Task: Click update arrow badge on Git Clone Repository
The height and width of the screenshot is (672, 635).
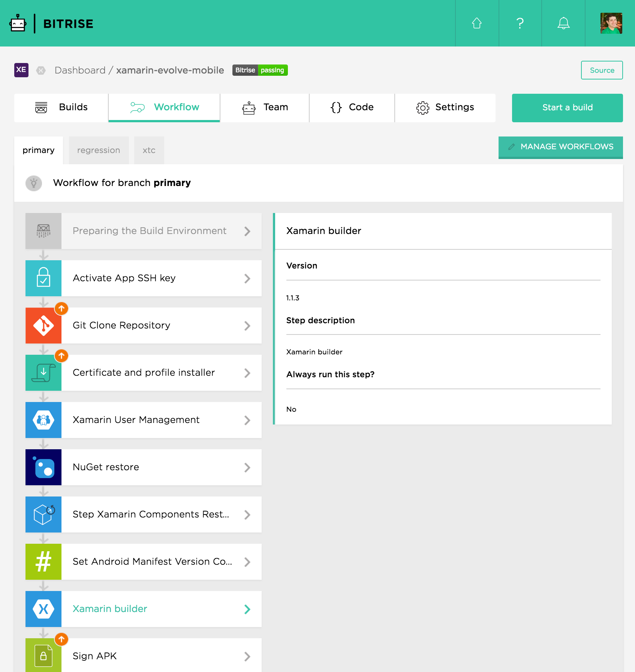Action: click(61, 308)
